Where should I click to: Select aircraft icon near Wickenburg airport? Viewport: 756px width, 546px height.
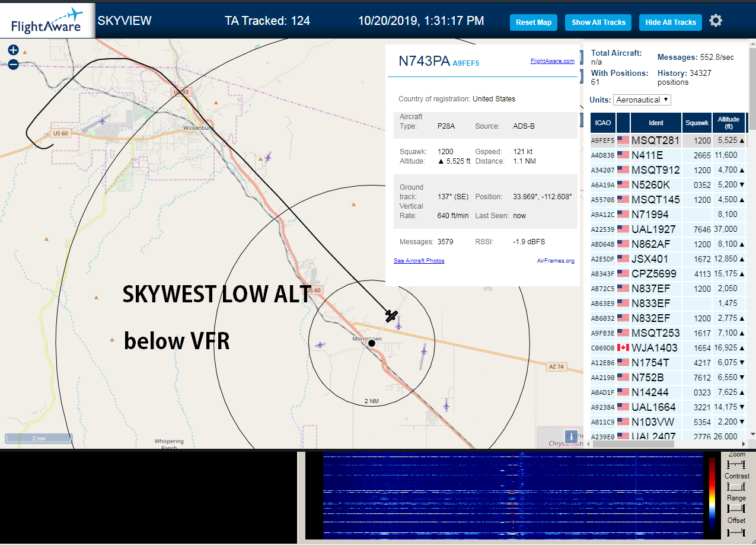pos(103,122)
